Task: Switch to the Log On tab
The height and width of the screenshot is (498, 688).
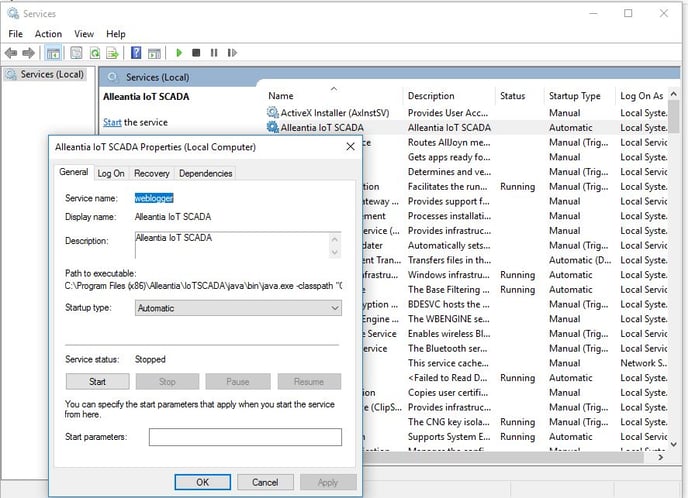Action: click(x=111, y=173)
